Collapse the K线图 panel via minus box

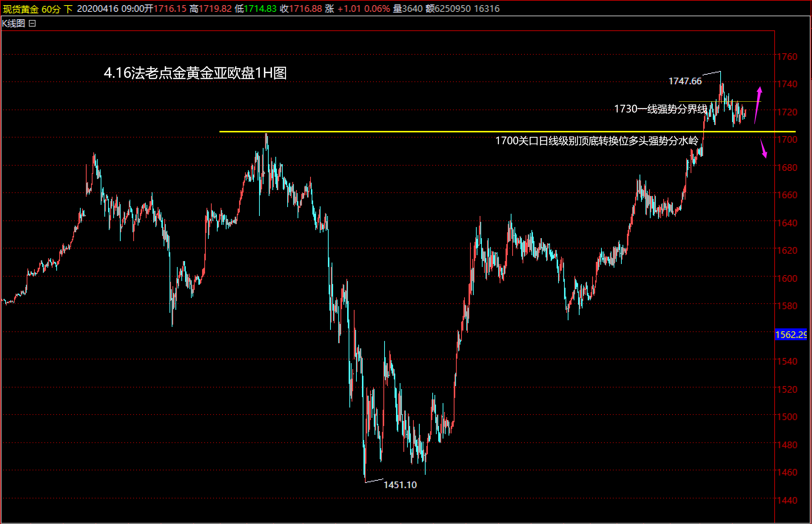pyautogui.click(x=32, y=24)
